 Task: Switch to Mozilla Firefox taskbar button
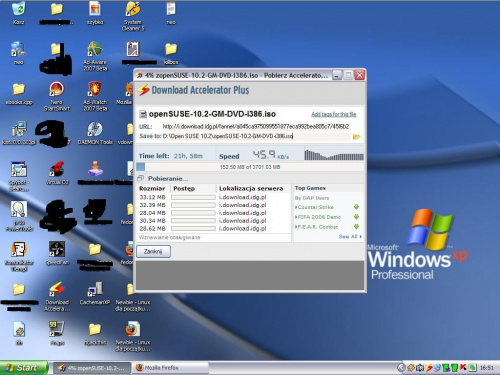(x=170, y=368)
